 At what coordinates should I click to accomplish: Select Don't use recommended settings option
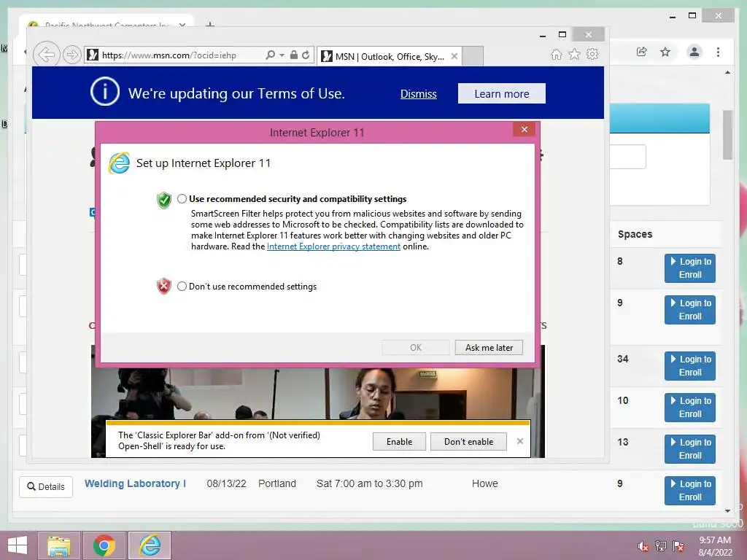click(182, 286)
